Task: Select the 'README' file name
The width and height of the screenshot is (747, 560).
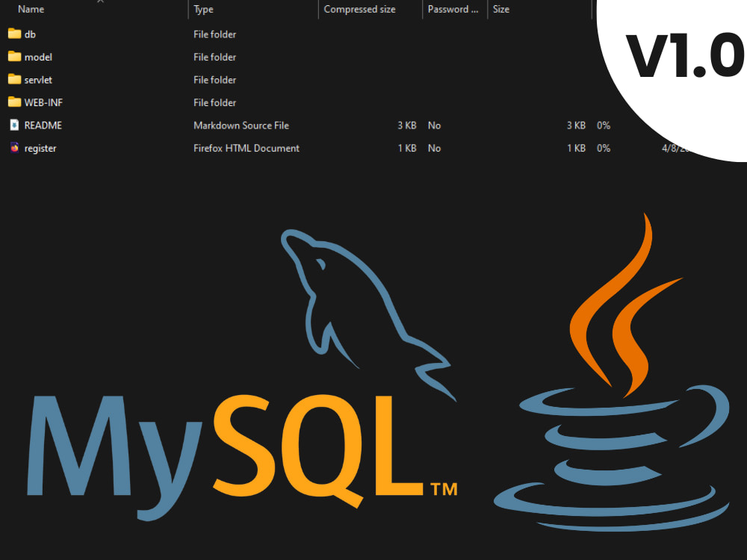Action: tap(43, 125)
